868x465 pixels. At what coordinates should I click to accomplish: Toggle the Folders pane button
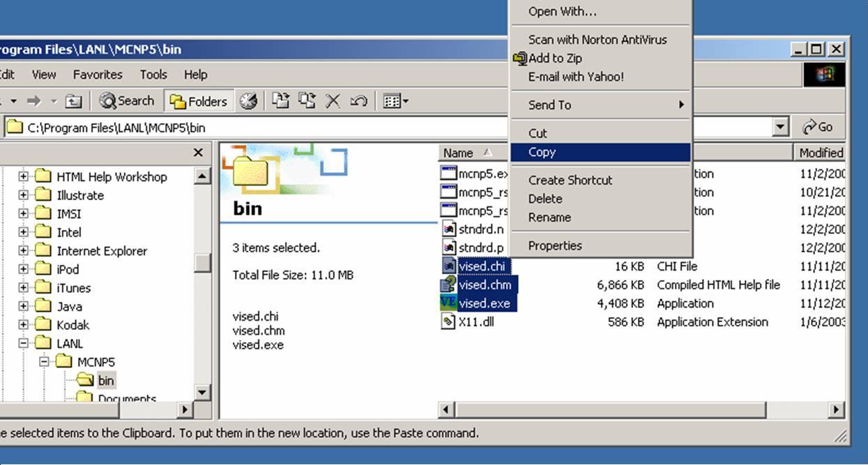point(199,101)
